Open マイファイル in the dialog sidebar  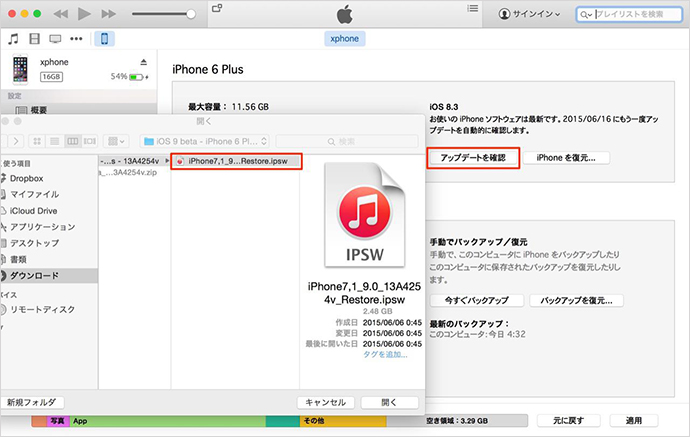tap(34, 195)
